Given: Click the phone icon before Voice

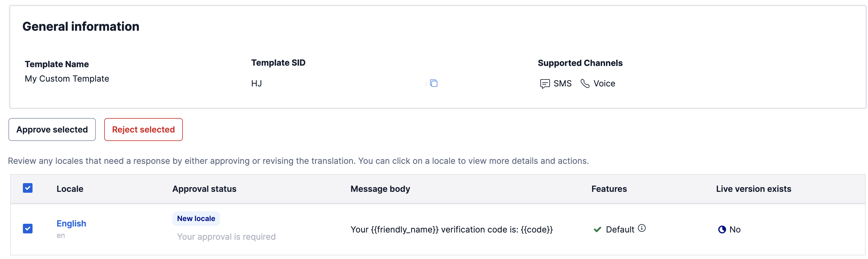Looking at the screenshot, I should point(585,83).
